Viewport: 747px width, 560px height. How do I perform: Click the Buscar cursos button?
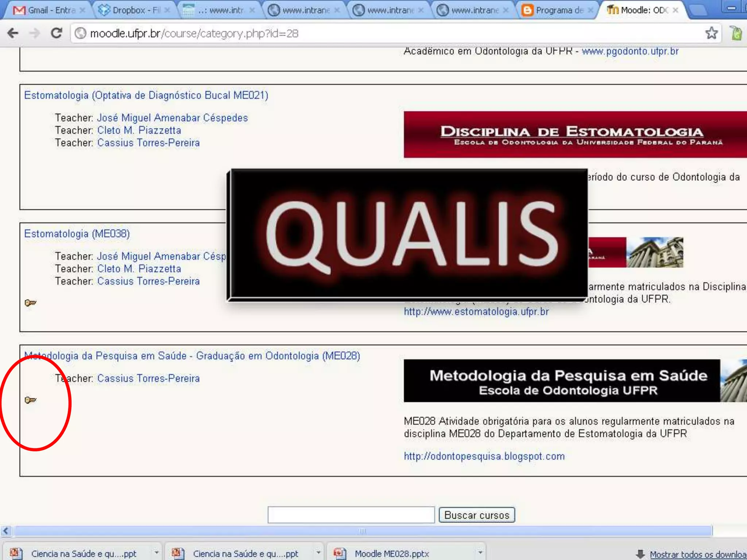(x=477, y=515)
